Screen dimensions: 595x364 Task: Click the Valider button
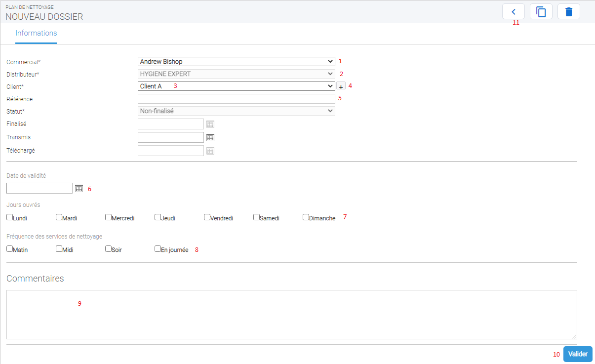pos(577,354)
